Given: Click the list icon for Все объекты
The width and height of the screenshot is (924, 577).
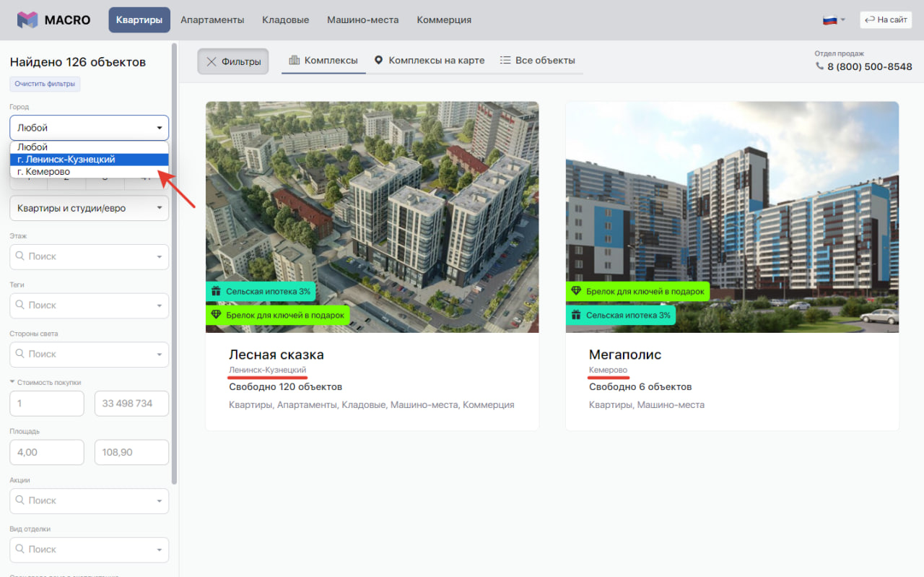Looking at the screenshot, I should [x=505, y=61].
